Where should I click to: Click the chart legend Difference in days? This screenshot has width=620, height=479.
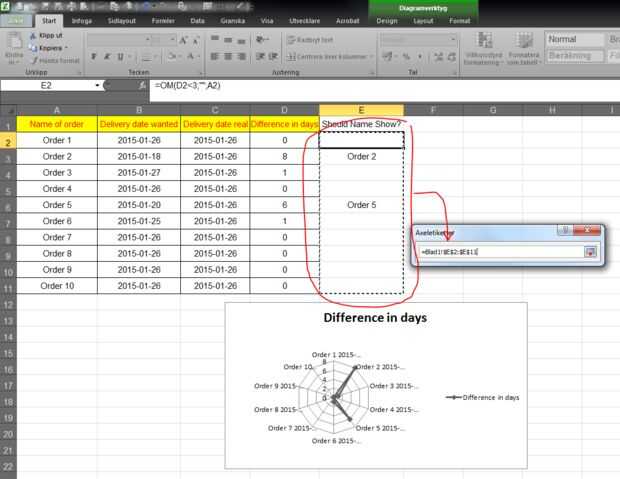point(482,398)
